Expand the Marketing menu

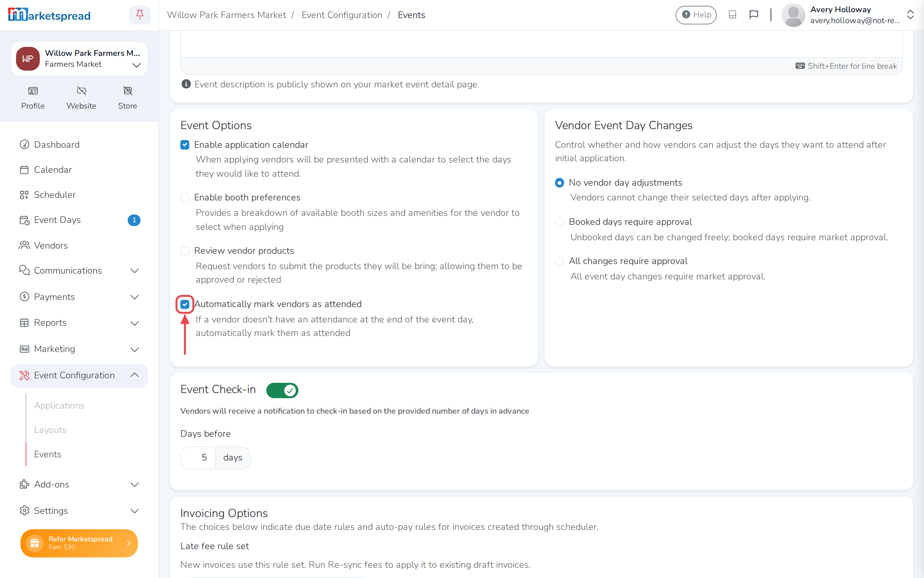[x=79, y=349]
